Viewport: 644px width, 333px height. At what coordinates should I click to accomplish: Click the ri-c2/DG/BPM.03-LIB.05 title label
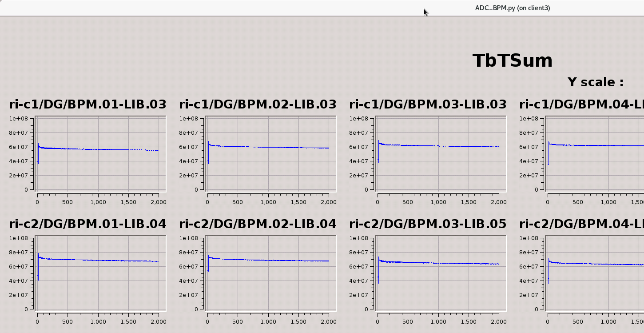pyautogui.click(x=428, y=225)
